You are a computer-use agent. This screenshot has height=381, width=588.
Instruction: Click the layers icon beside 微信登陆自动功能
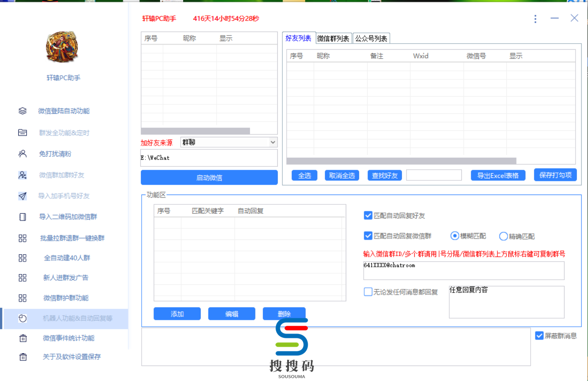coord(23,111)
